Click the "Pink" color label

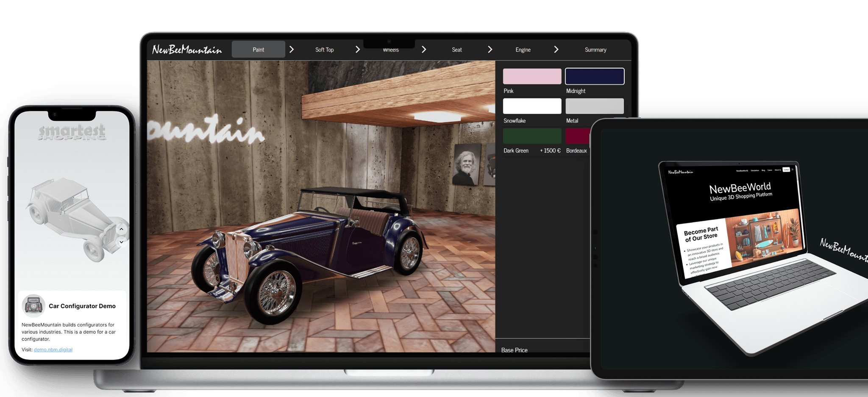pyautogui.click(x=508, y=91)
